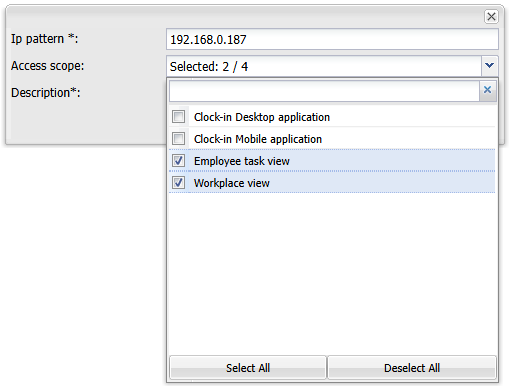Viewport: 510px width, 387px height.
Task: Click the Select All button
Action: pyautogui.click(x=248, y=368)
